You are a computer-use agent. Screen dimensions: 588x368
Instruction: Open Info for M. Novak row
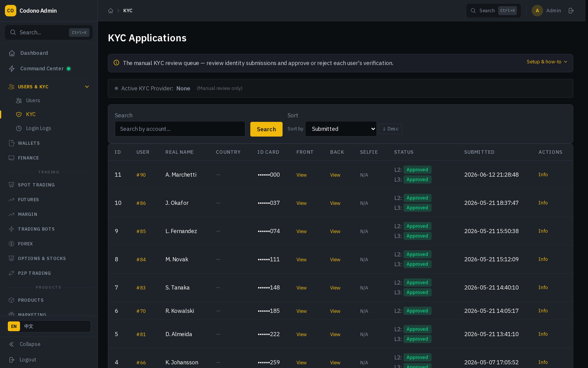(x=543, y=259)
